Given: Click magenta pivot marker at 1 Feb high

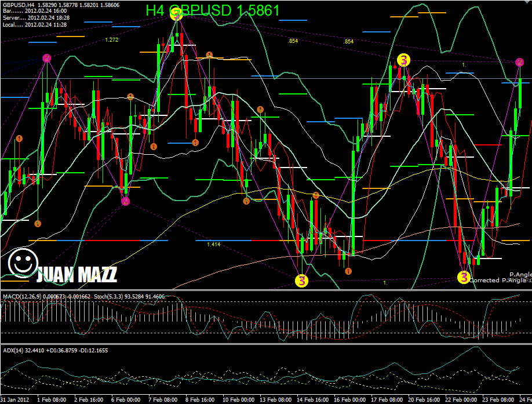Looking at the screenshot, I should coord(47,57).
